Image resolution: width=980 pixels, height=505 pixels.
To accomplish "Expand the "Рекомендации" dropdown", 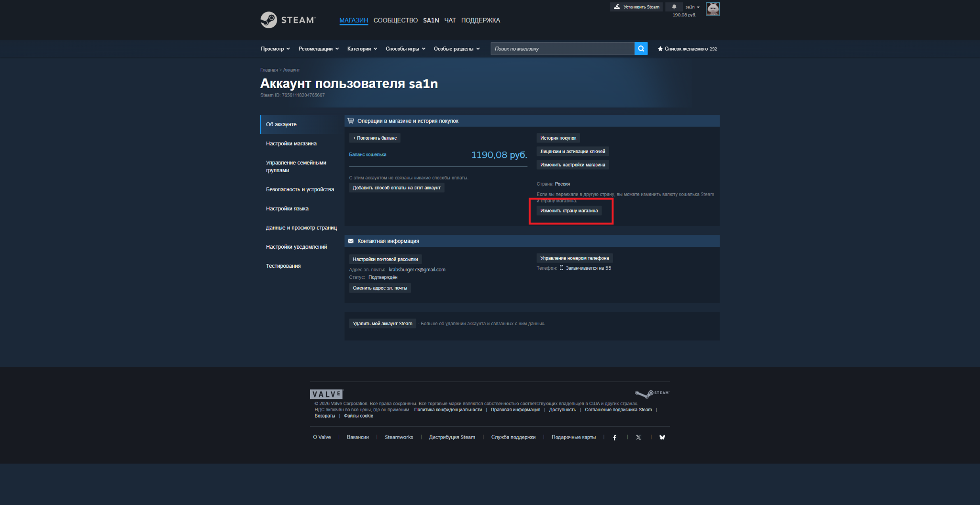I will tap(319, 49).
